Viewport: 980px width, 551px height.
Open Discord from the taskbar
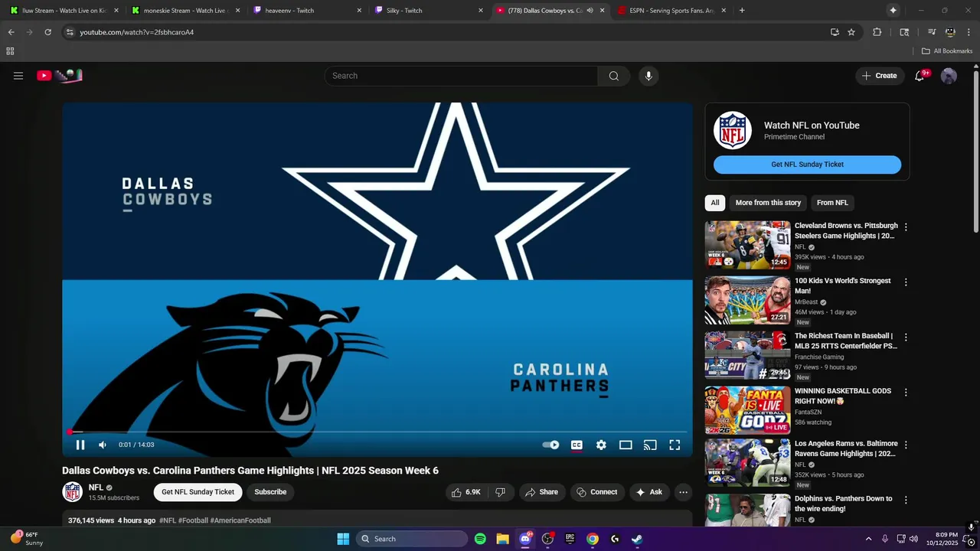tap(525, 539)
